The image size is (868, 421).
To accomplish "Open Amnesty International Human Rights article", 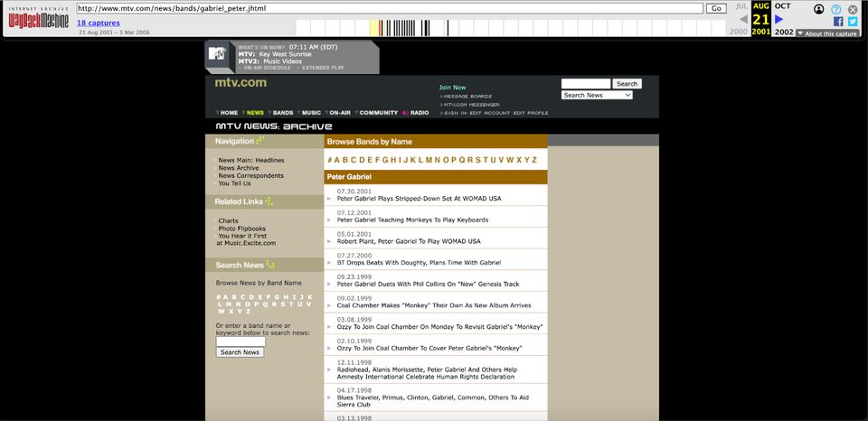I will point(427,373).
